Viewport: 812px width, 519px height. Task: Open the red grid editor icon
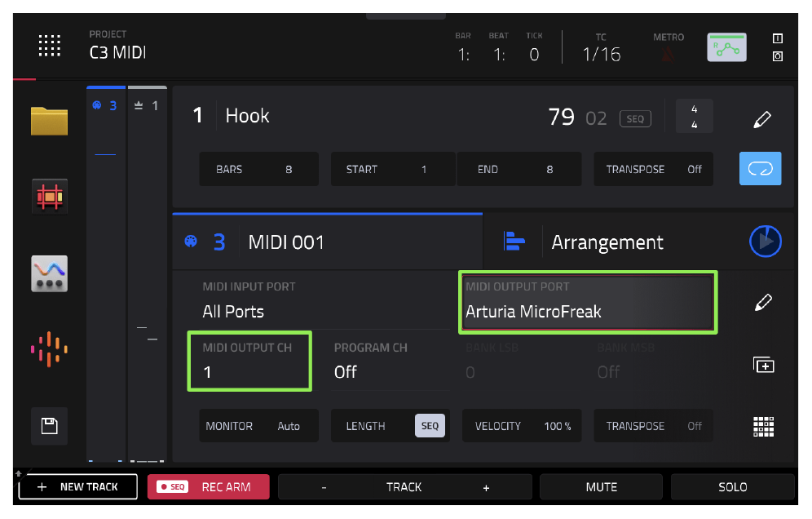point(49,197)
